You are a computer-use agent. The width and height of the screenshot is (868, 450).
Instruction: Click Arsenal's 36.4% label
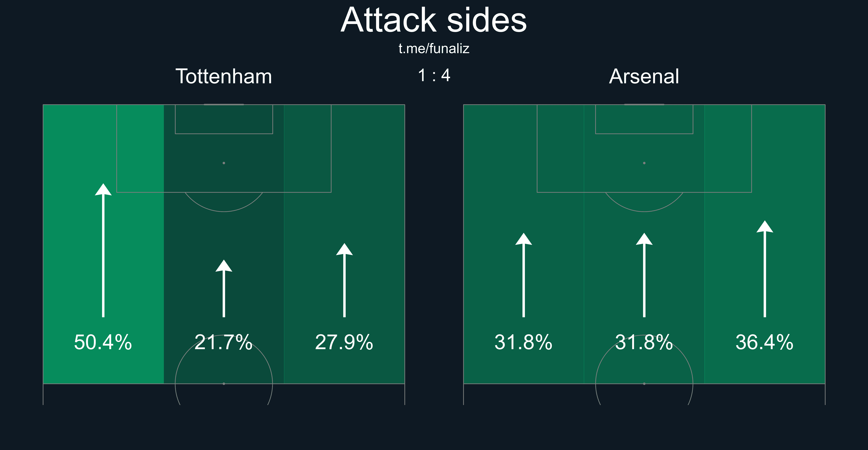[765, 342]
